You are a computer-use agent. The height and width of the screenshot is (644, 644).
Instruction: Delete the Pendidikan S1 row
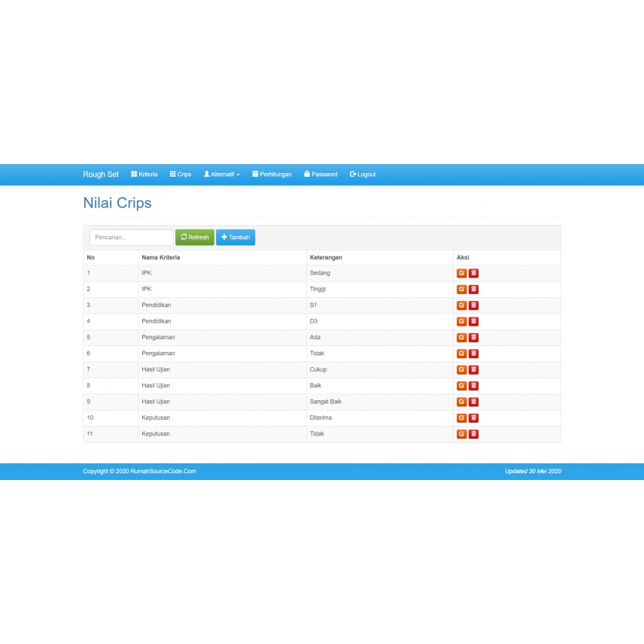(473, 305)
